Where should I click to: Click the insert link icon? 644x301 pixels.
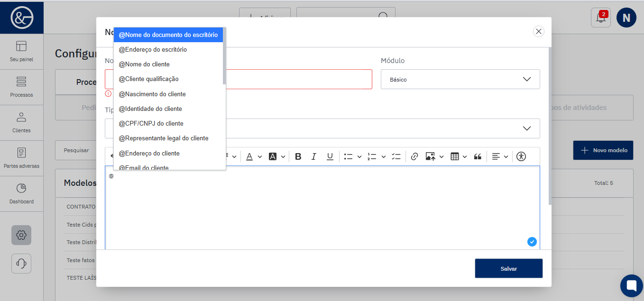414,156
